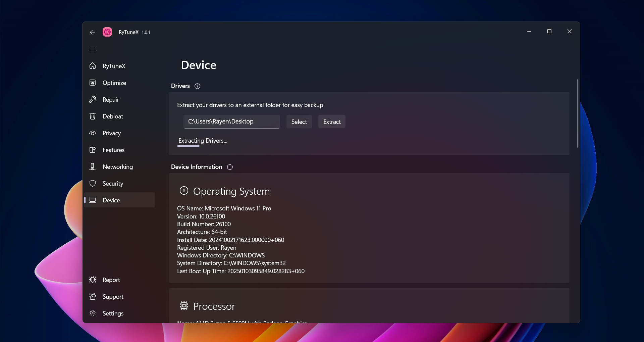Open the Networking page

click(118, 167)
